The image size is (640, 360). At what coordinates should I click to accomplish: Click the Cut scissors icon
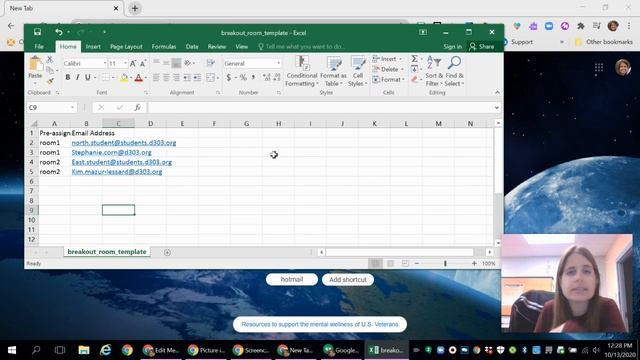50,60
